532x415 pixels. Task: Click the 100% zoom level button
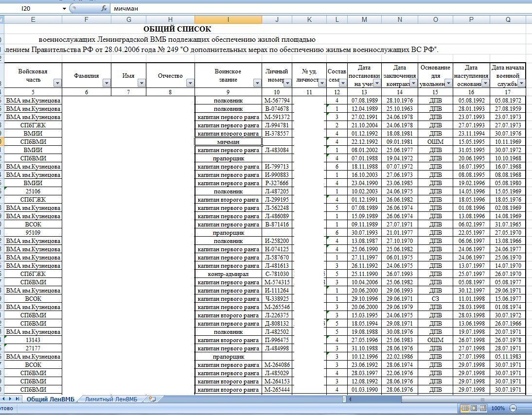click(x=497, y=408)
